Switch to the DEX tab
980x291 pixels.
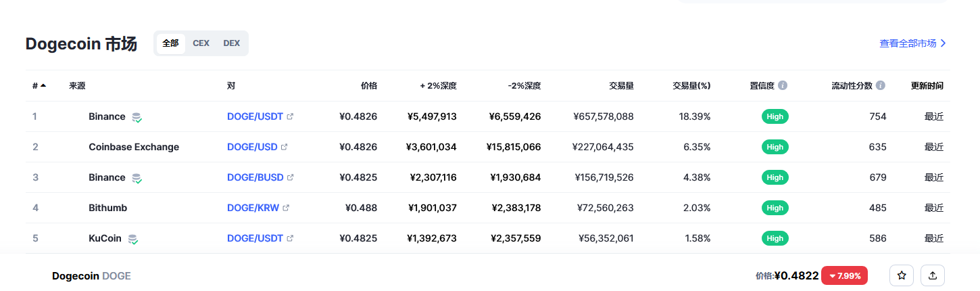coord(231,43)
